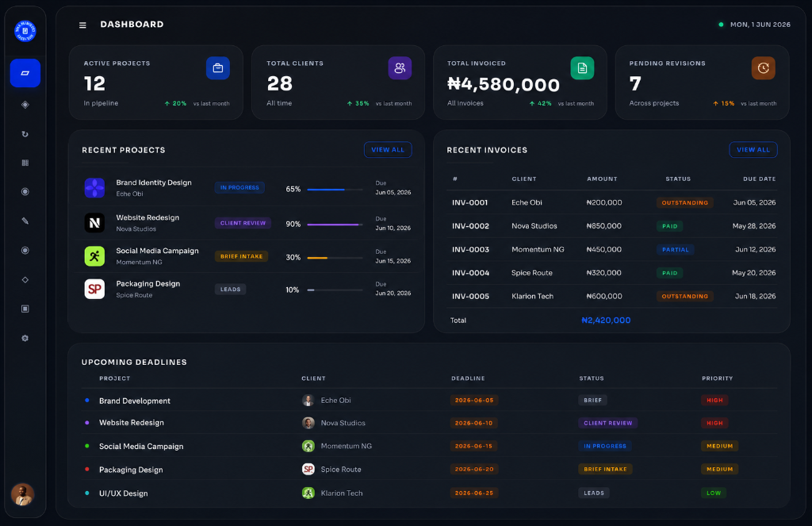Click the round blue logo in the sidebar

click(x=25, y=31)
